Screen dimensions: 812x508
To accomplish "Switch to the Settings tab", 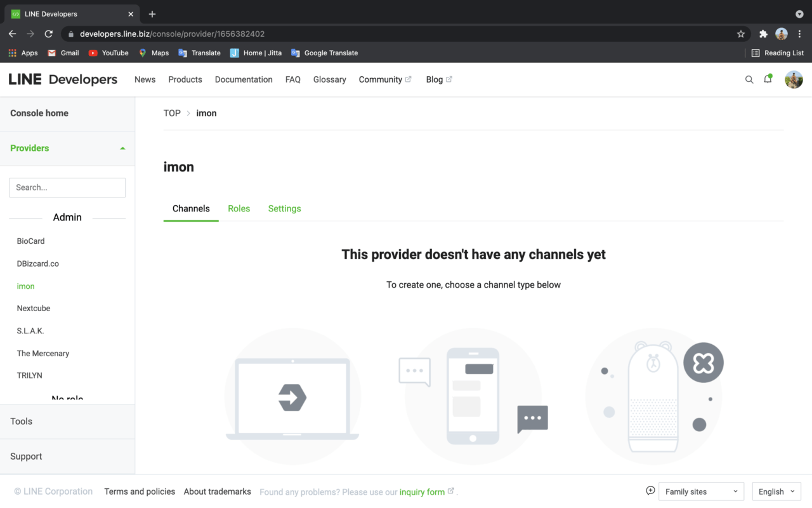I will click(284, 208).
